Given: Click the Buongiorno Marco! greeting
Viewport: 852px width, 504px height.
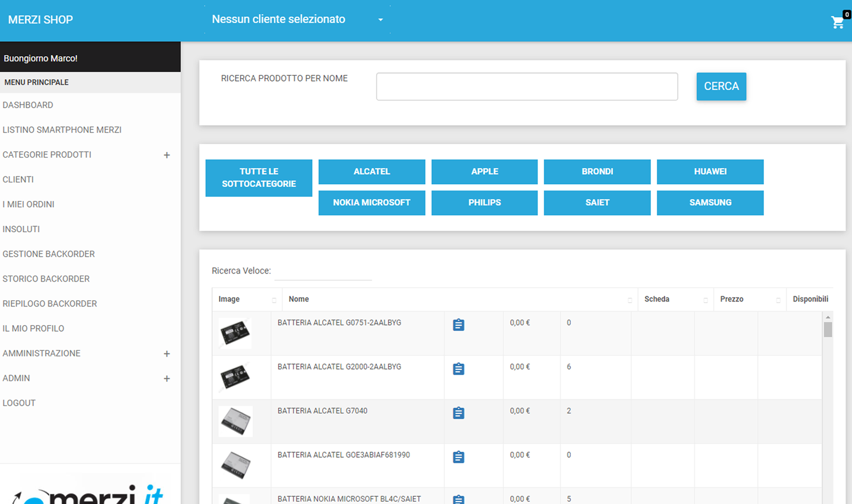Looking at the screenshot, I should 40,59.
